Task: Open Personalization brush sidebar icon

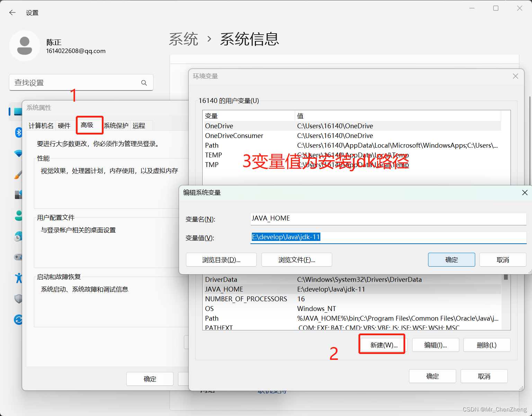Action: click(18, 174)
